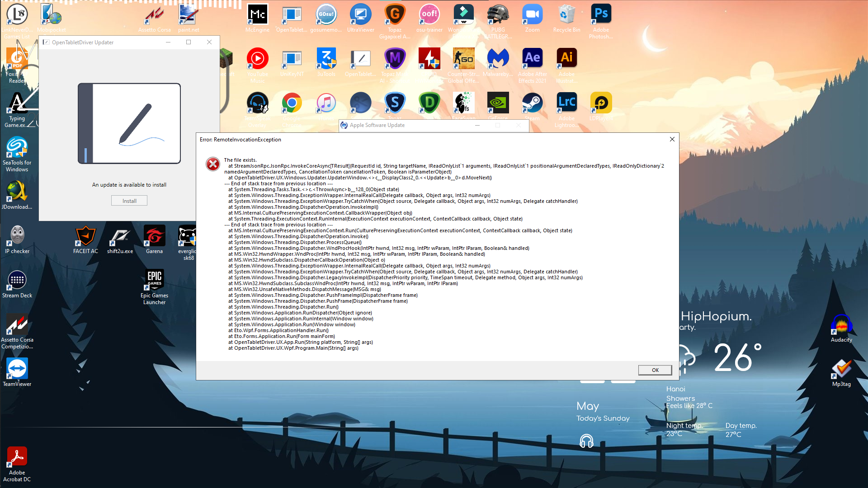This screenshot has width=868, height=488.
Task: Open Mp3tag
Action: pos(842,367)
